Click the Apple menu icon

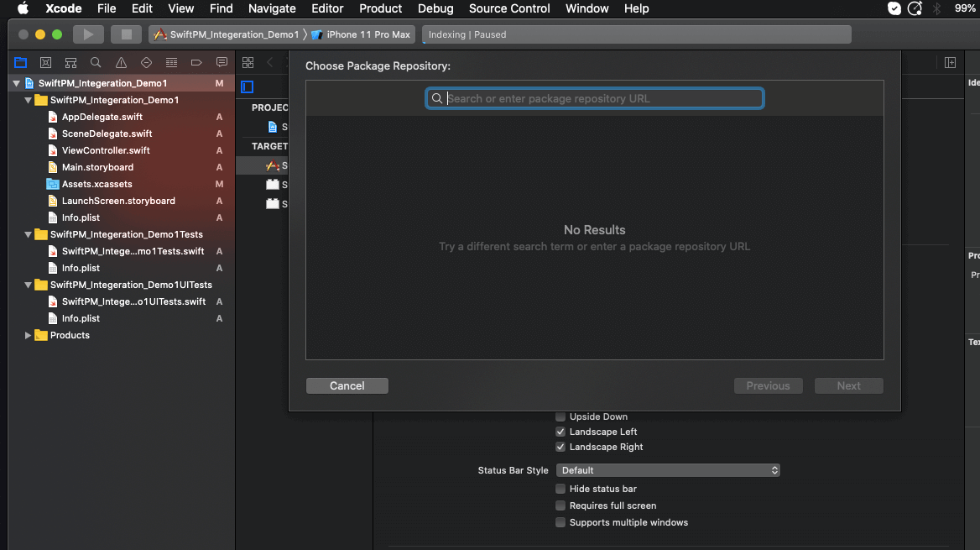click(23, 8)
